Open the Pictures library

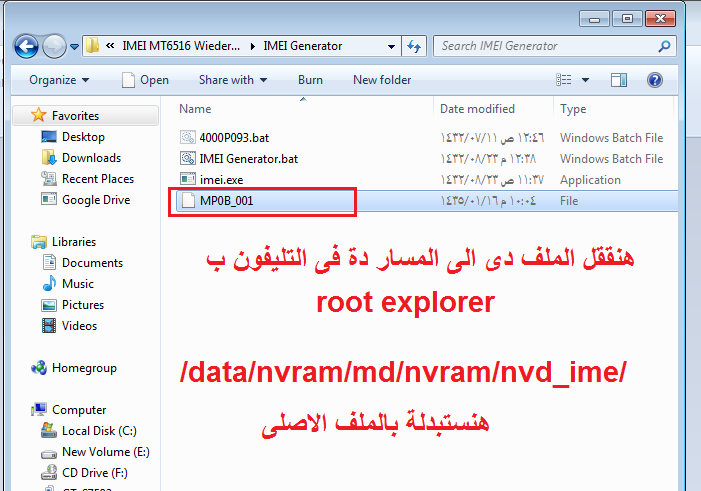pos(83,305)
